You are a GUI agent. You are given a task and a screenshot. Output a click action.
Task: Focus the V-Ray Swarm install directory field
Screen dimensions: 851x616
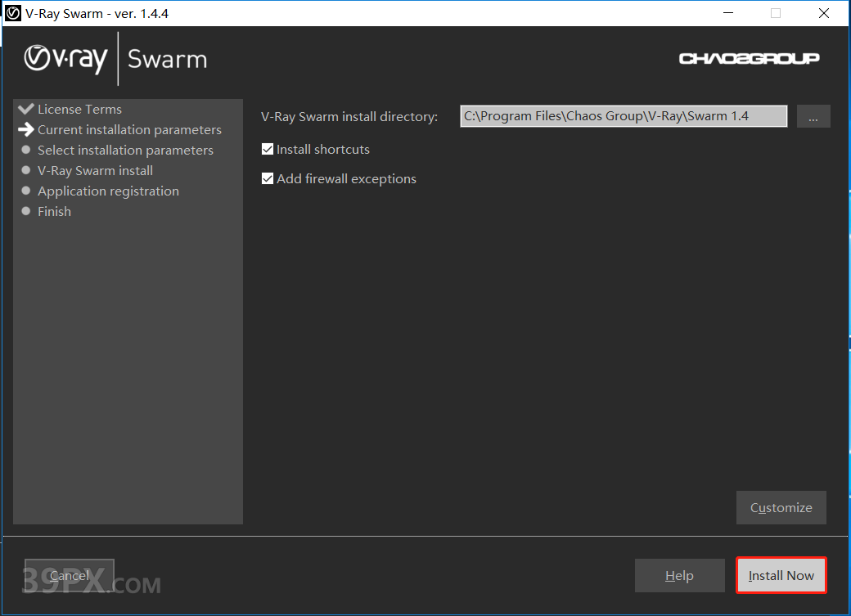pyautogui.click(x=624, y=116)
